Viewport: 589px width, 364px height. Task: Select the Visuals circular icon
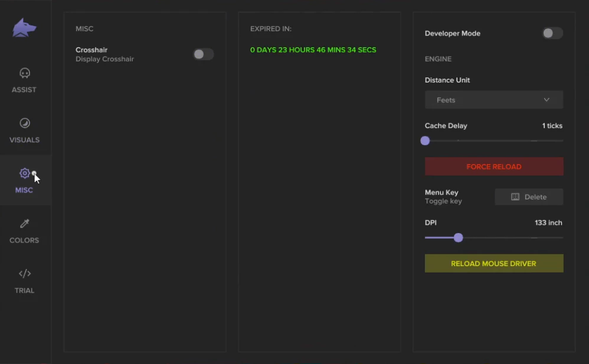point(24,123)
